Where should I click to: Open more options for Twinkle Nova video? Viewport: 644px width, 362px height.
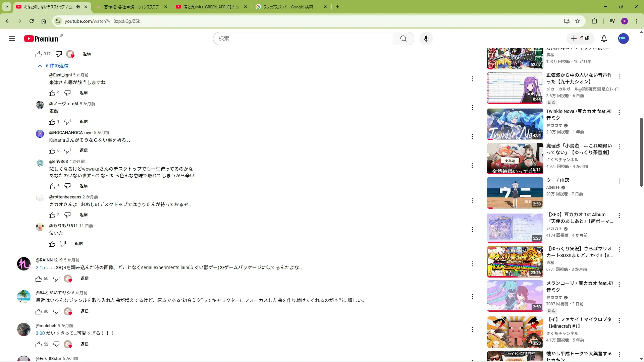point(619,112)
